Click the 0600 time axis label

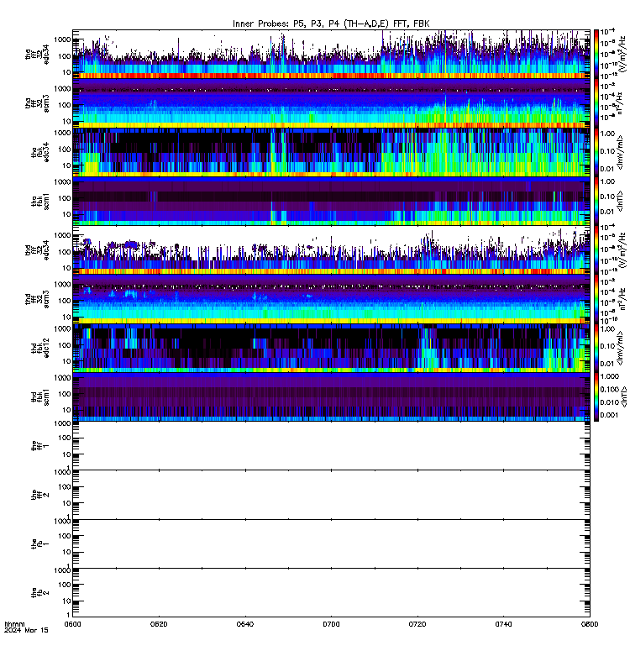[x=72, y=624]
